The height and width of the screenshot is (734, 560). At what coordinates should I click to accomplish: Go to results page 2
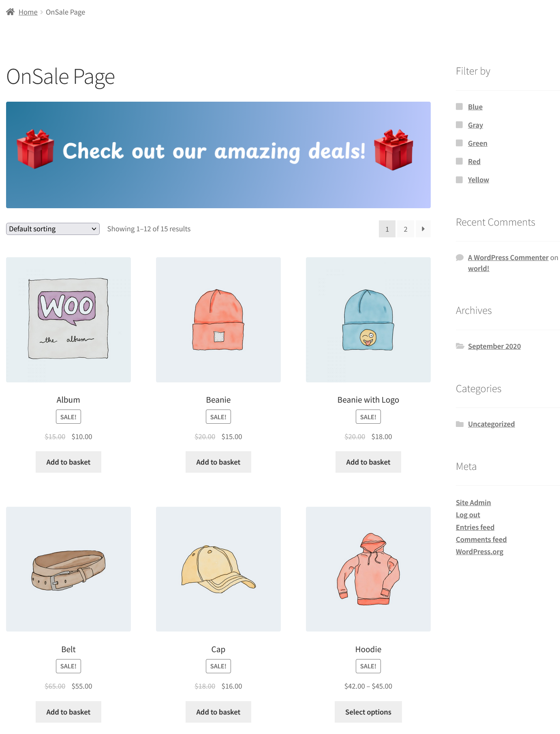406,229
